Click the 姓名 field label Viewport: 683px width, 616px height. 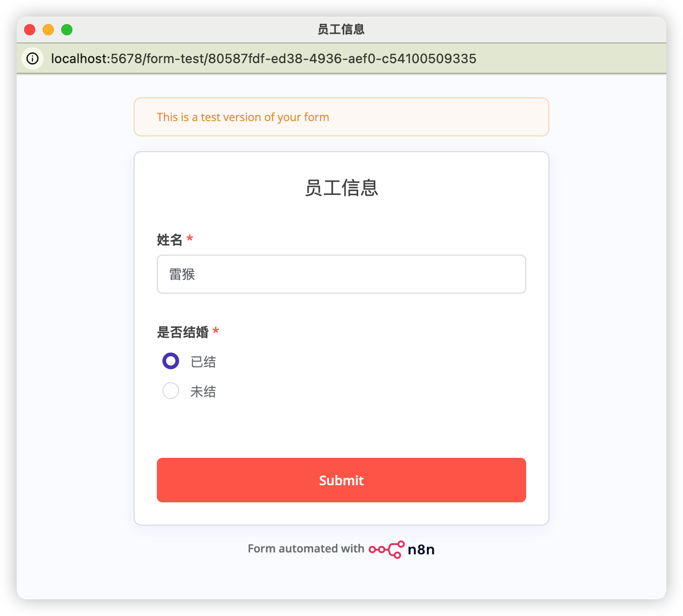[x=170, y=240]
